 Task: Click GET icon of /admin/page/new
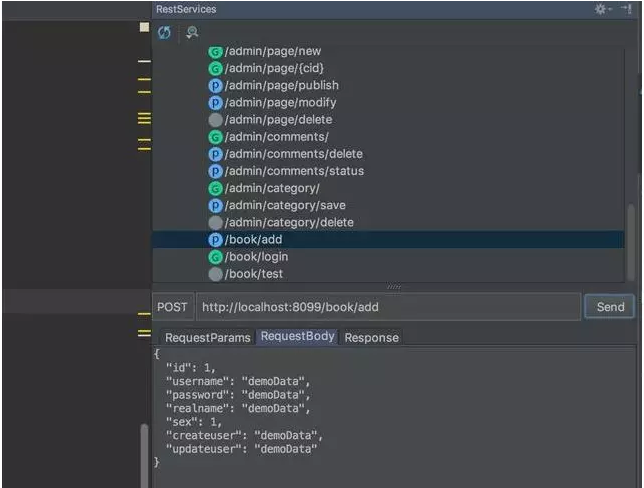tap(215, 52)
